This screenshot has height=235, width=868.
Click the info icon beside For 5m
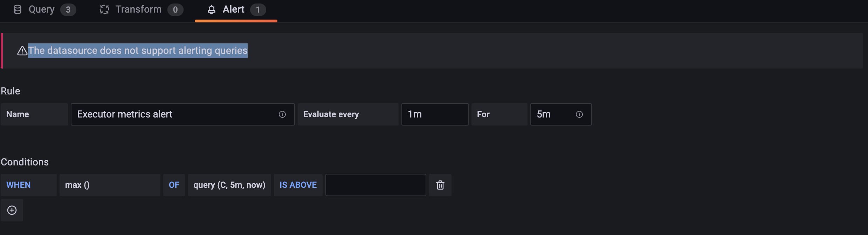click(x=579, y=114)
